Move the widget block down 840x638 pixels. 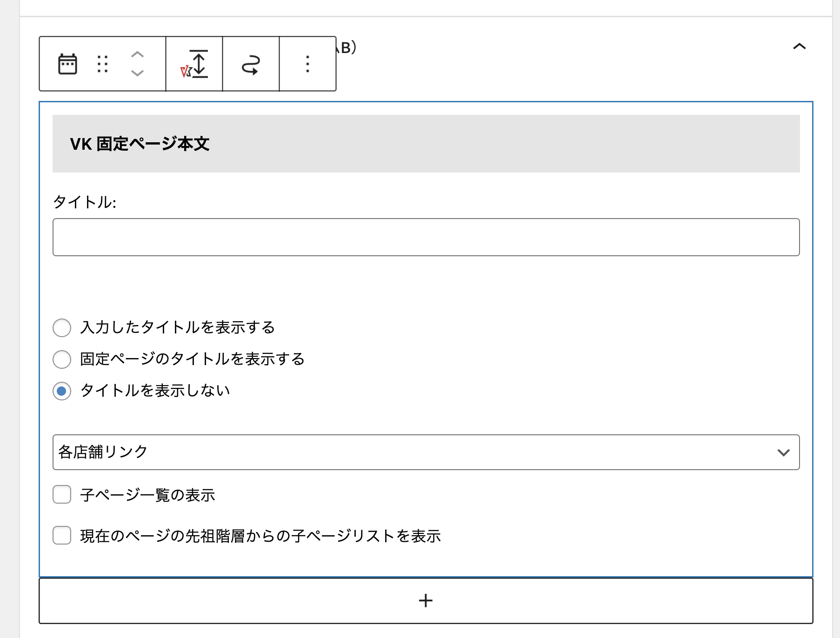[137, 73]
